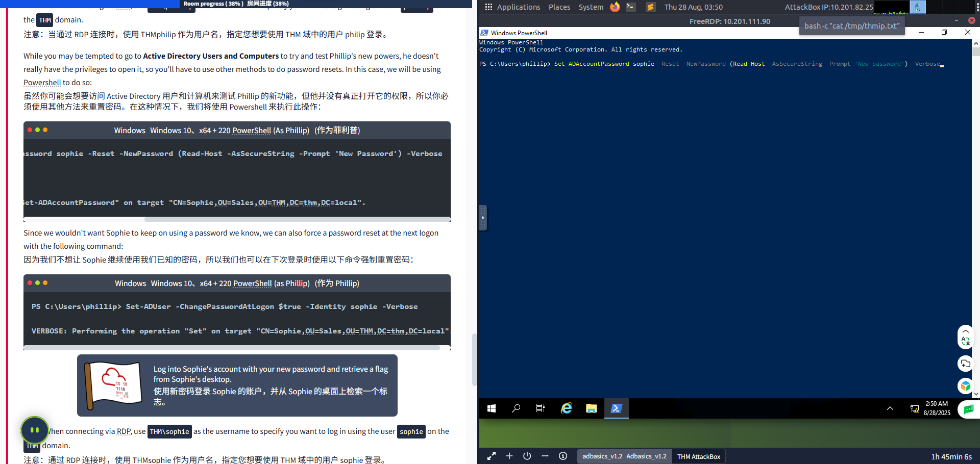Click the flag illustration image

(x=113, y=385)
